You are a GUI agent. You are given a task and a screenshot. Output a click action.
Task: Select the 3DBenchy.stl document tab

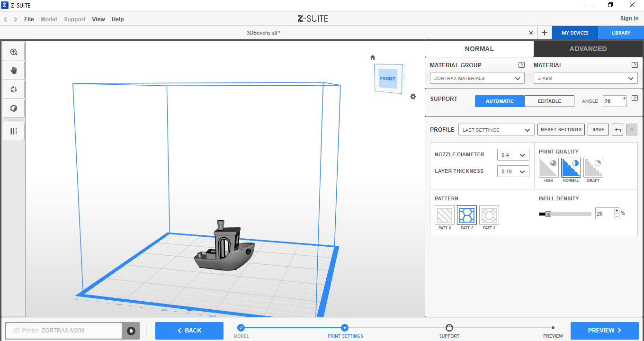264,33
